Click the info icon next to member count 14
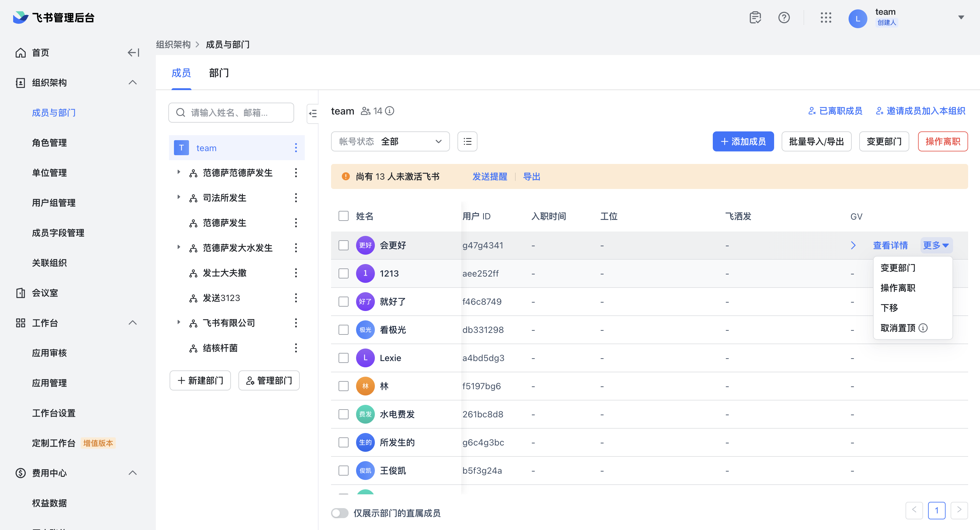 click(389, 111)
